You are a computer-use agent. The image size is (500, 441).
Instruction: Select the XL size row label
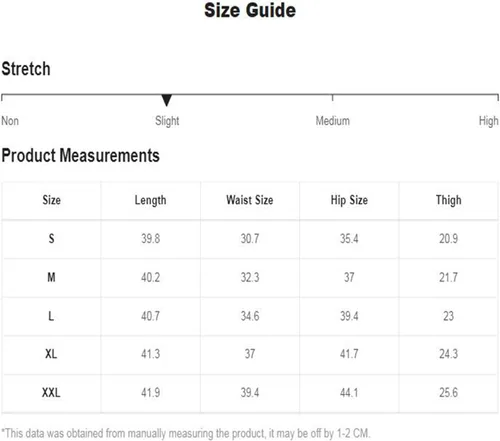click(51, 354)
